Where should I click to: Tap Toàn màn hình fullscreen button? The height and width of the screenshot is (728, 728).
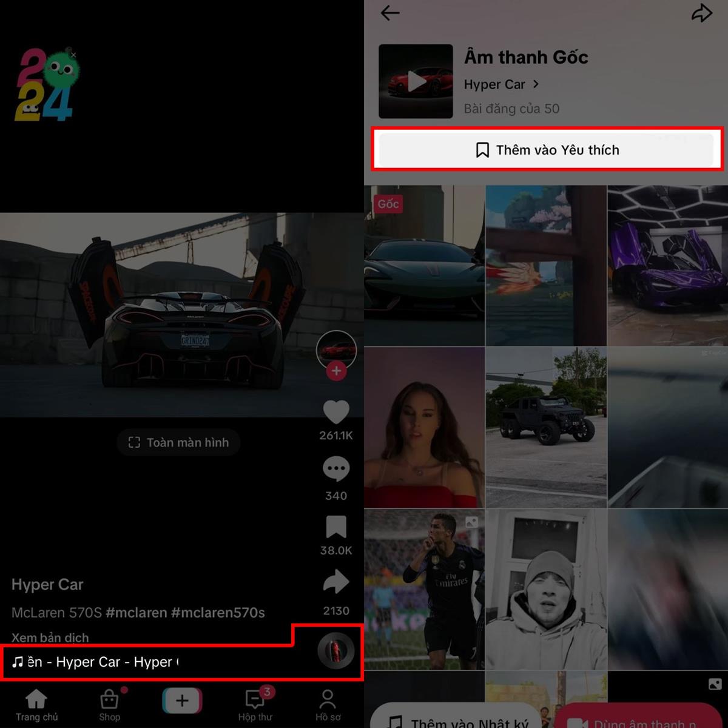[178, 442]
